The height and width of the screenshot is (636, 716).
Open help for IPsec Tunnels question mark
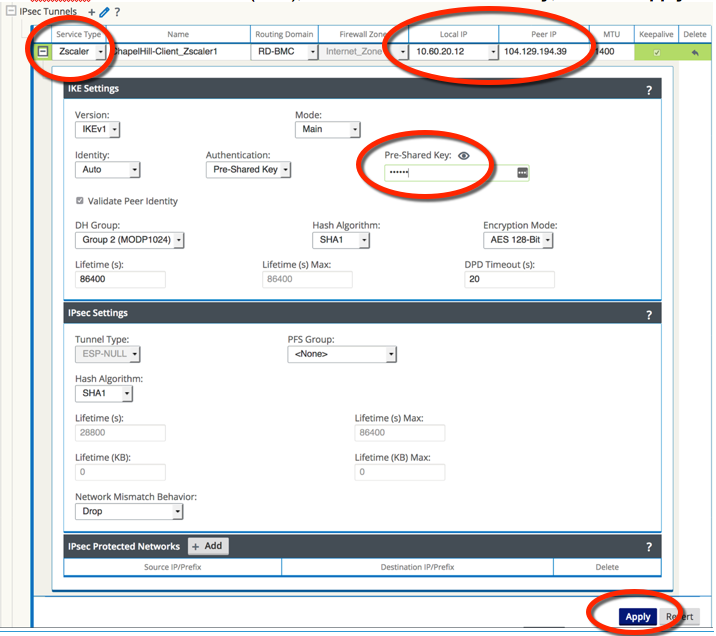coord(117,12)
